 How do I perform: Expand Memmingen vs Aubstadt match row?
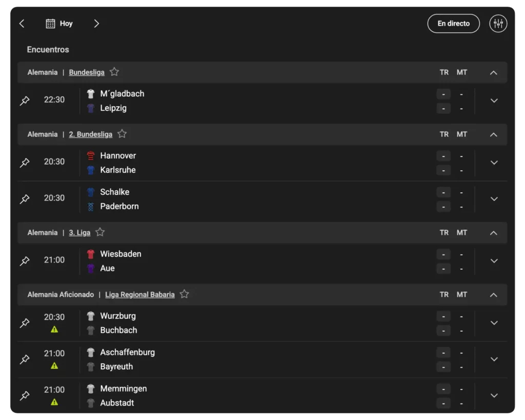pyautogui.click(x=494, y=395)
